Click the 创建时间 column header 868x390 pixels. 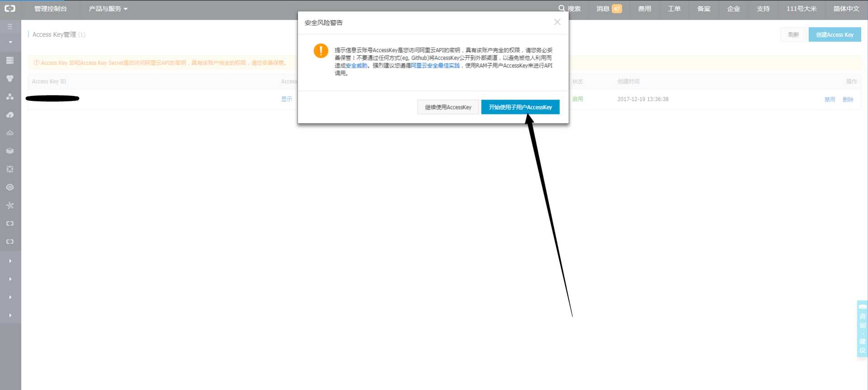coord(628,81)
